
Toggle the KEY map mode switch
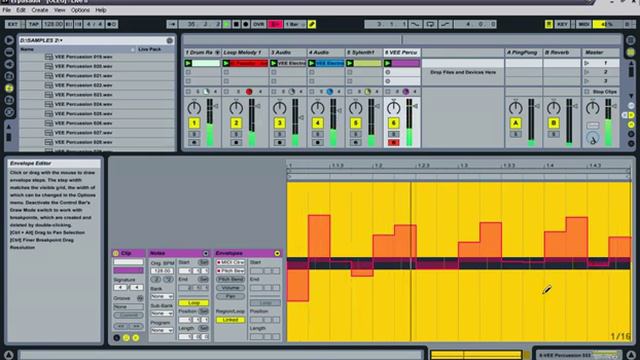pos(562,24)
